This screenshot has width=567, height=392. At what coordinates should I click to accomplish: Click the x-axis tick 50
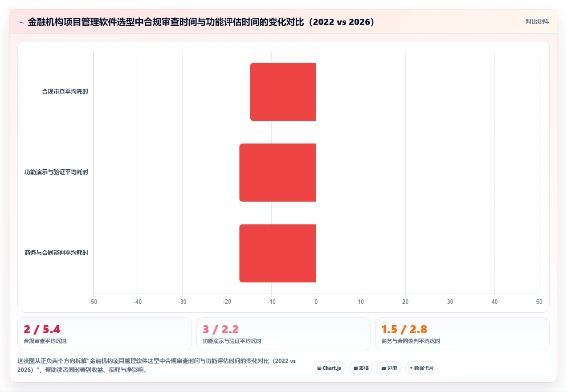tap(539, 302)
